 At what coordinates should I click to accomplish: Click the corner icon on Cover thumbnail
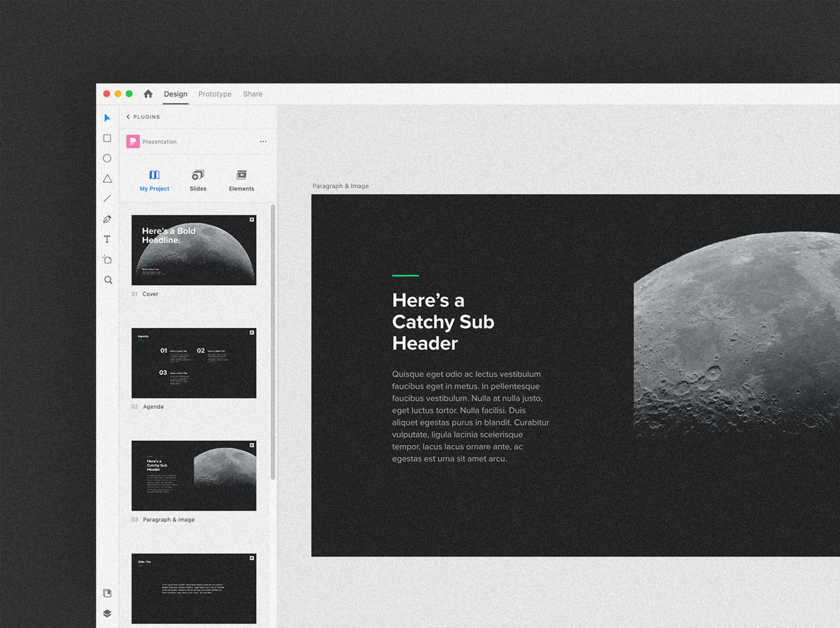[x=252, y=220]
